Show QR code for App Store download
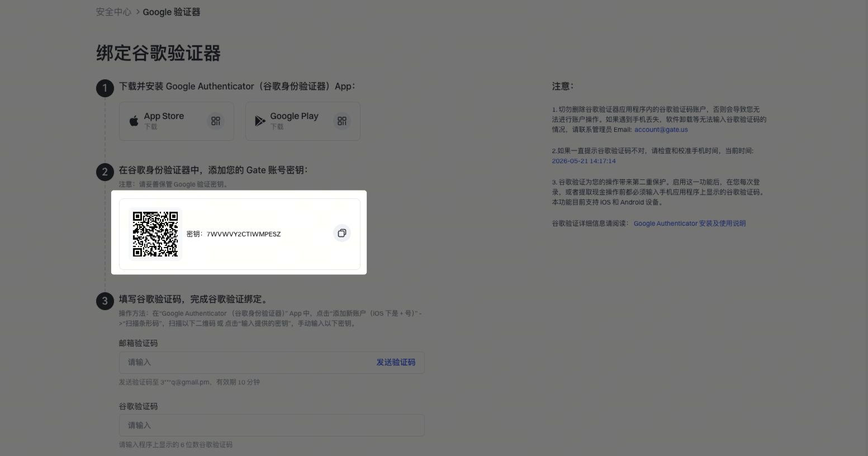Image resolution: width=868 pixels, height=456 pixels. 216,121
